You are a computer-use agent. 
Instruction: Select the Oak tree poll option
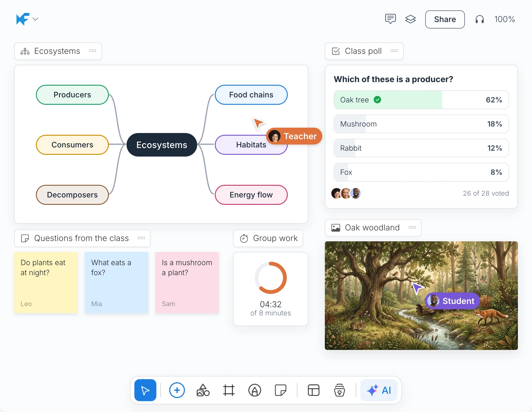pyautogui.click(x=421, y=100)
